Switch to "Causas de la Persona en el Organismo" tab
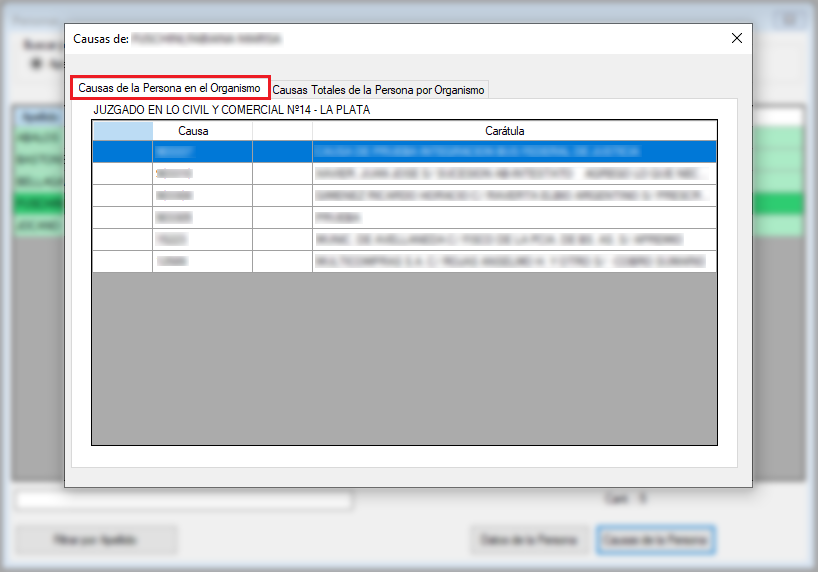 coord(169,88)
